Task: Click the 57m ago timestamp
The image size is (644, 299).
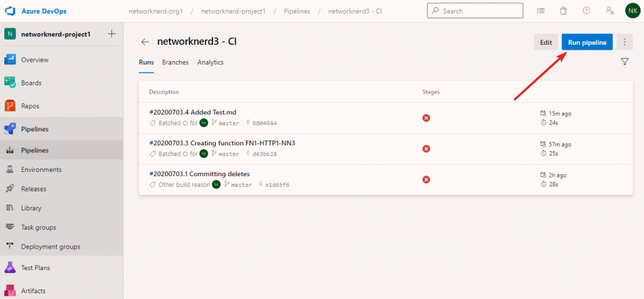Action: tap(560, 144)
